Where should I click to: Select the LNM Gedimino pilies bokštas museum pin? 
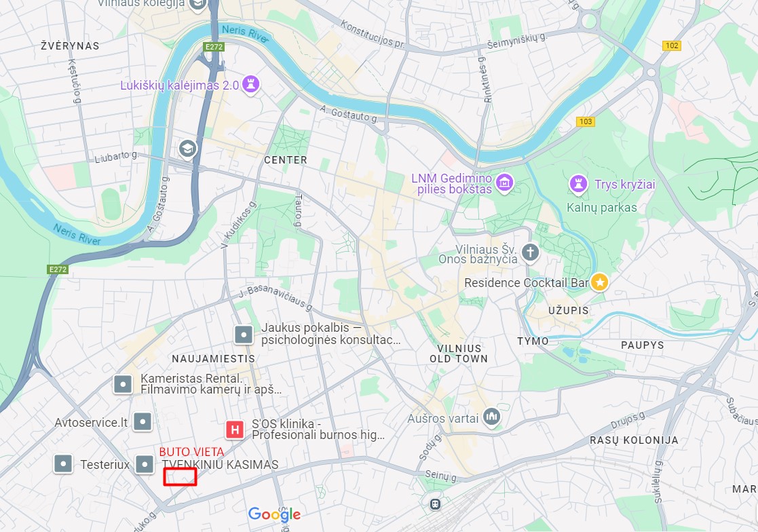pos(504,183)
